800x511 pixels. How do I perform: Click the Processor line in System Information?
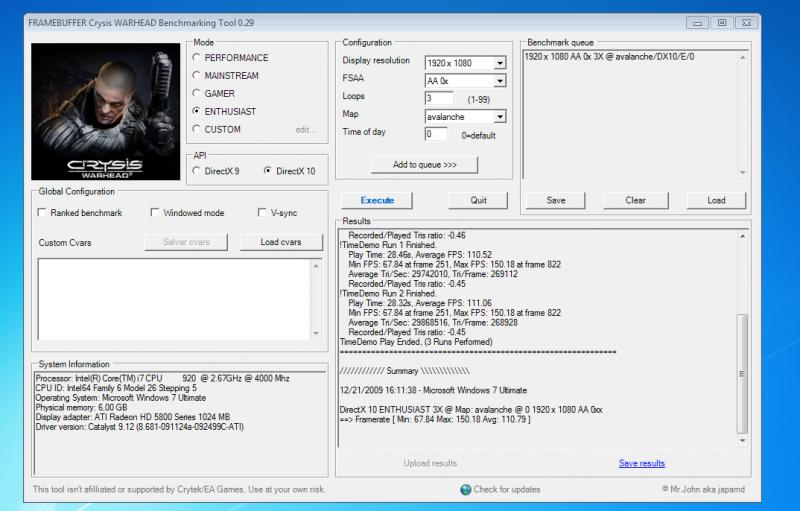point(162,378)
